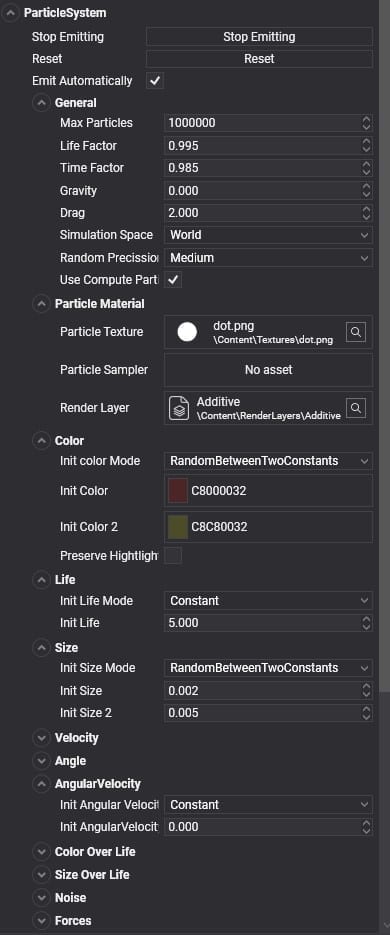Click the Reset button
This screenshot has height=935, width=390.
point(259,59)
